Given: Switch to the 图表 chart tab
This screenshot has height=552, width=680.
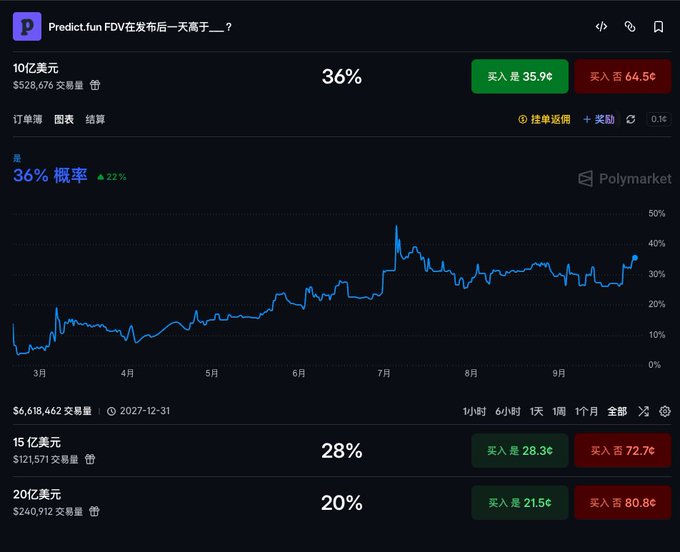Looking at the screenshot, I should coord(64,119).
